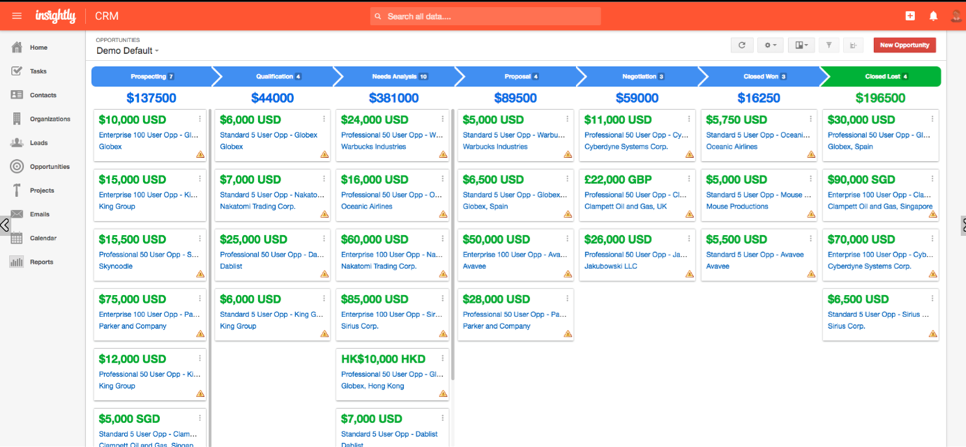Open the hamburger navigation menu
The image size is (966, 447).
coord(17,16)
